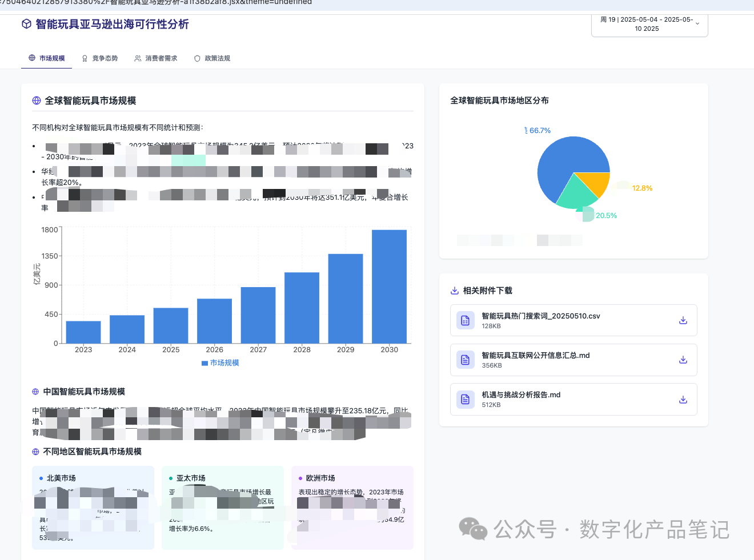
Task: Click the download icon beside 相关附件下载 heading
Action: point(455,291)
